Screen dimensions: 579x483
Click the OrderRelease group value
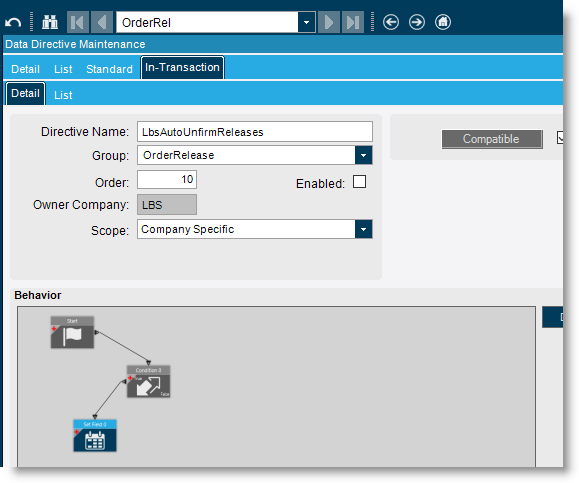coord(178,155)
